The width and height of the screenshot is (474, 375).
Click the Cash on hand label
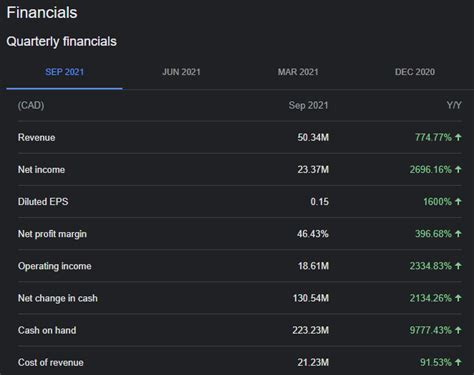47,330
